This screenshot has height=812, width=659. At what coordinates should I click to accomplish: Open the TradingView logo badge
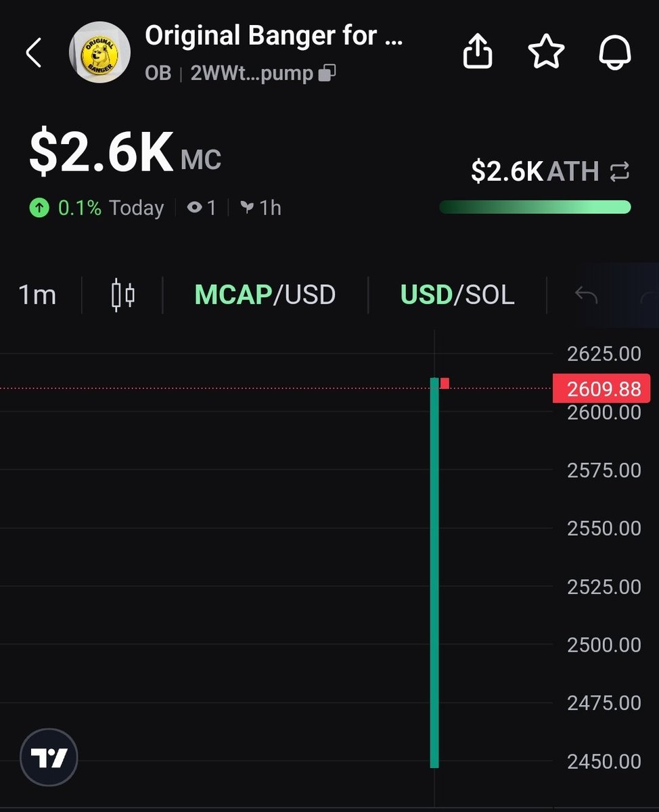click(49, 757)
